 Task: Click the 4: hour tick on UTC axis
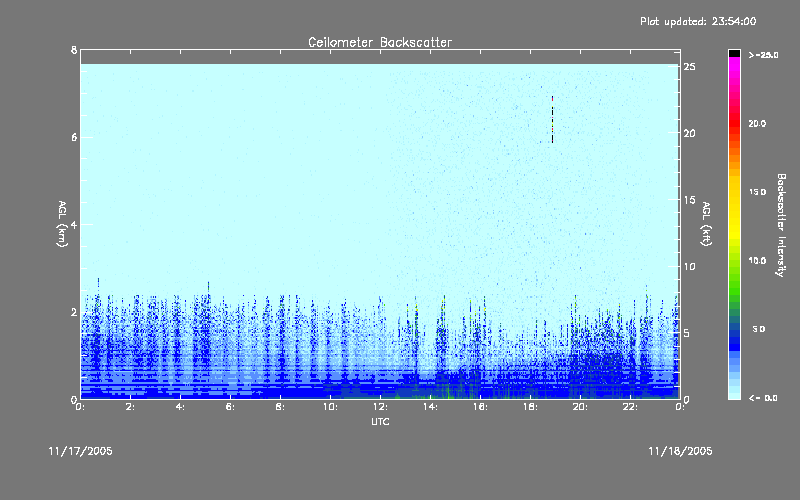[181, 407]
